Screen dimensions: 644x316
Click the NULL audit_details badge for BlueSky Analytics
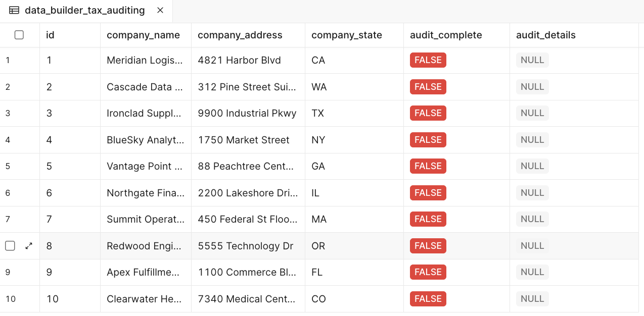click(532, 139)
